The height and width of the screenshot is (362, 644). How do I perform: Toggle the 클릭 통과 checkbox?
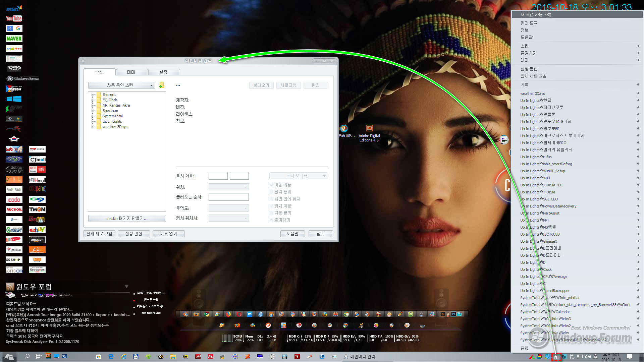tap(271, 192)
